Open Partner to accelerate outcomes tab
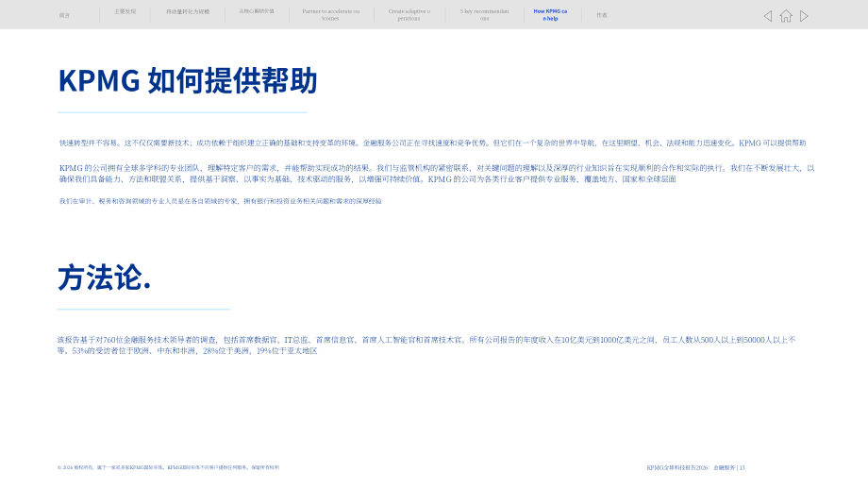Image resolution: width=868 pixels, height=489 pixels. pos(330,15)
